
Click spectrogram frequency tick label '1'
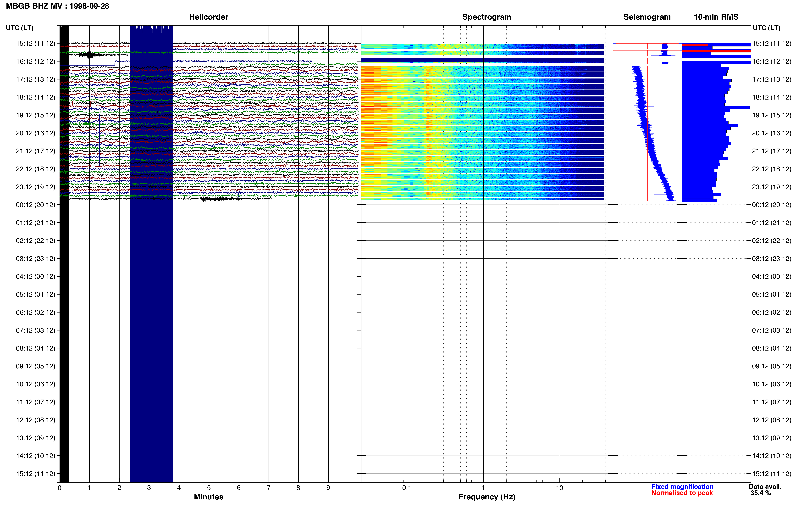483,488
